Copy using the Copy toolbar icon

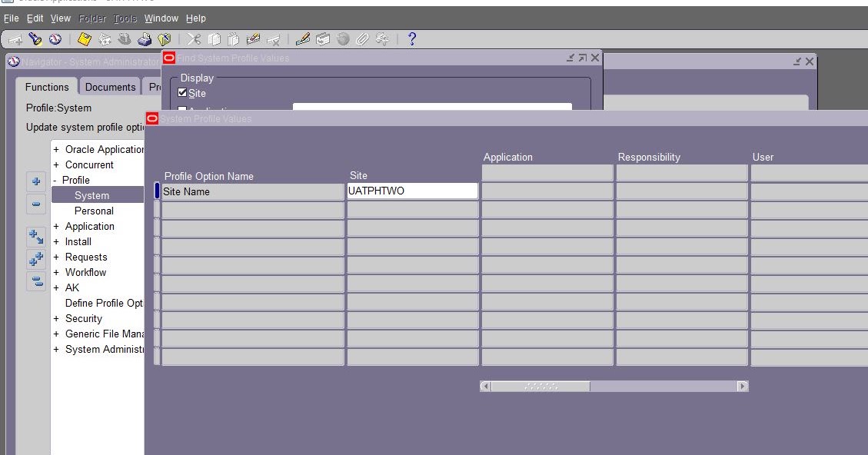(216, 38)
